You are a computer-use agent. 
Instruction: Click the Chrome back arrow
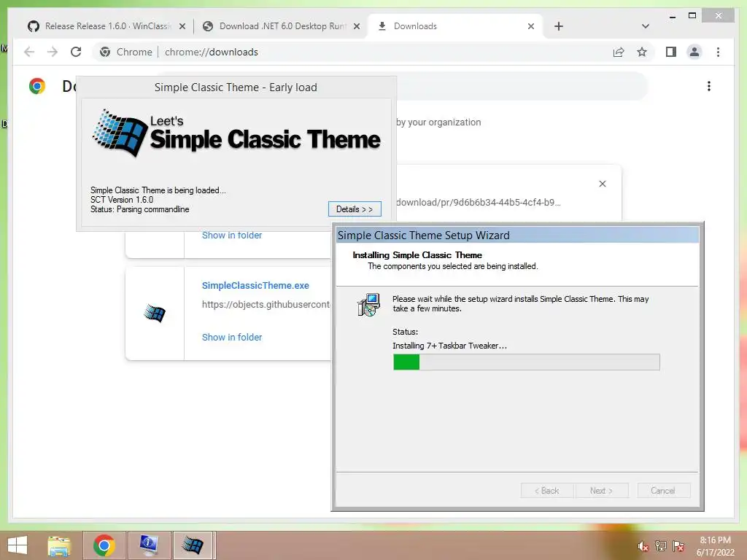click(29, 52)
